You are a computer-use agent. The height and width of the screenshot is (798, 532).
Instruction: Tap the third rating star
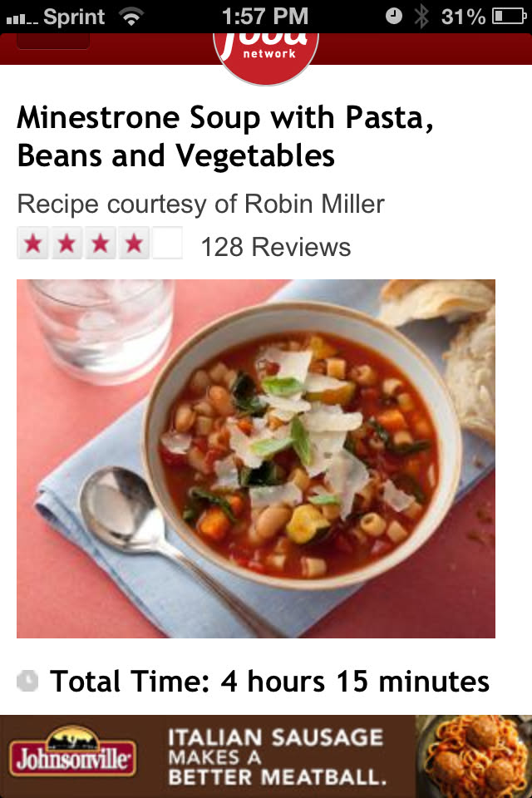[x=100, y=244]
